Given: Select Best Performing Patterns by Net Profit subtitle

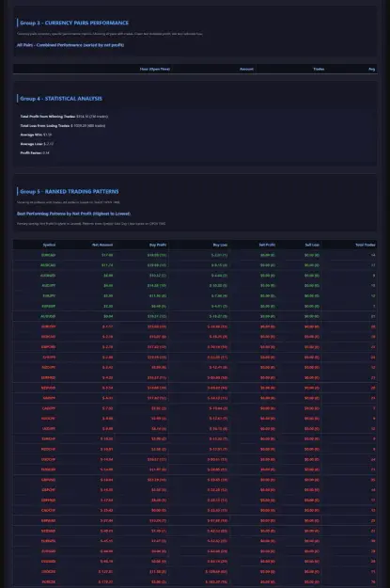Looking at the screenshot, I should (x=74, y=214).
